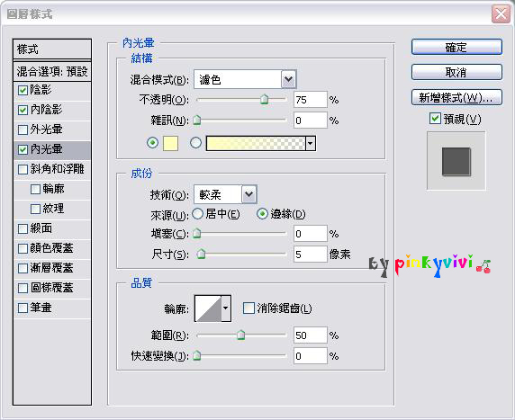Open the 輪廓 contour picker dropdown arrow
This screenshot has width=515, height=420.
(x=226, y=308)
